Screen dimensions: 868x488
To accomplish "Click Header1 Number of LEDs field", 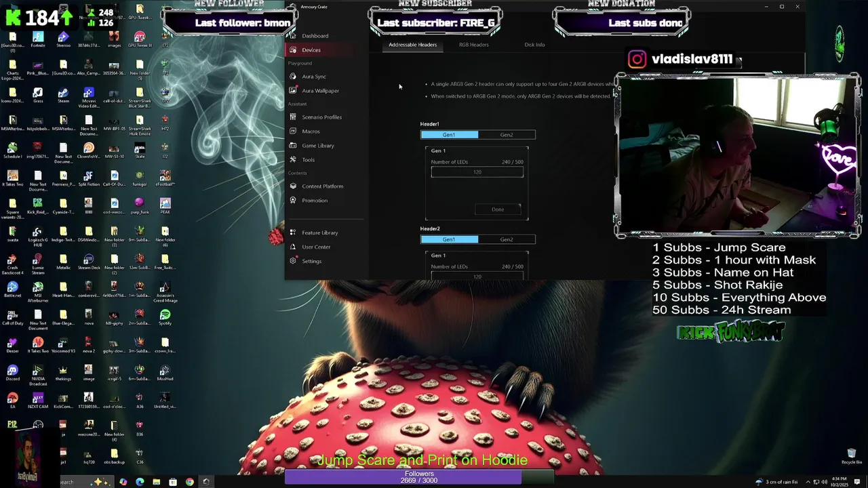I will pos(477,172).
